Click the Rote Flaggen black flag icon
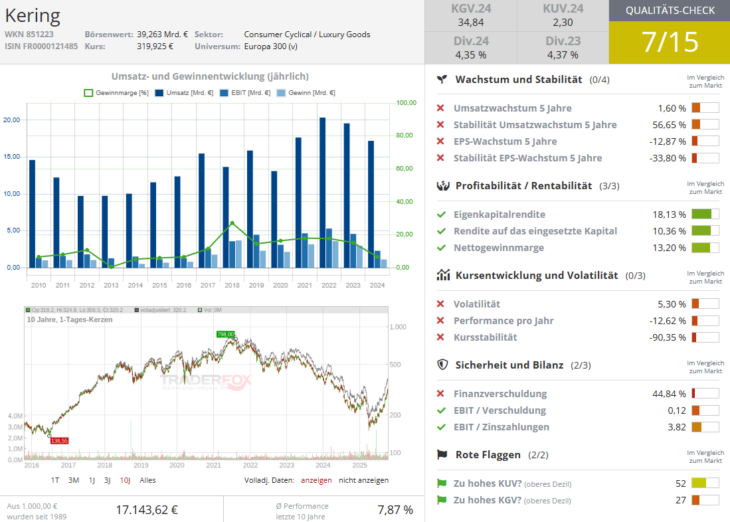 (441, 454)
